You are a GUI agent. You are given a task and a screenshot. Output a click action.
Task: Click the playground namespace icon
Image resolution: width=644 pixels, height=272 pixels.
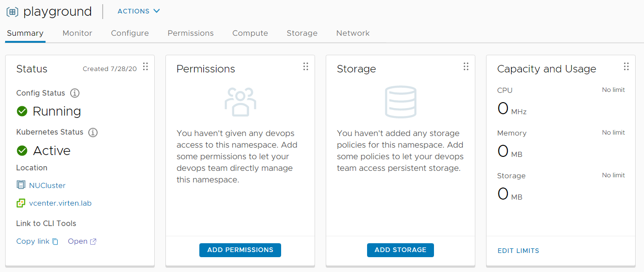pyautogui.click(x=13, y=12)
